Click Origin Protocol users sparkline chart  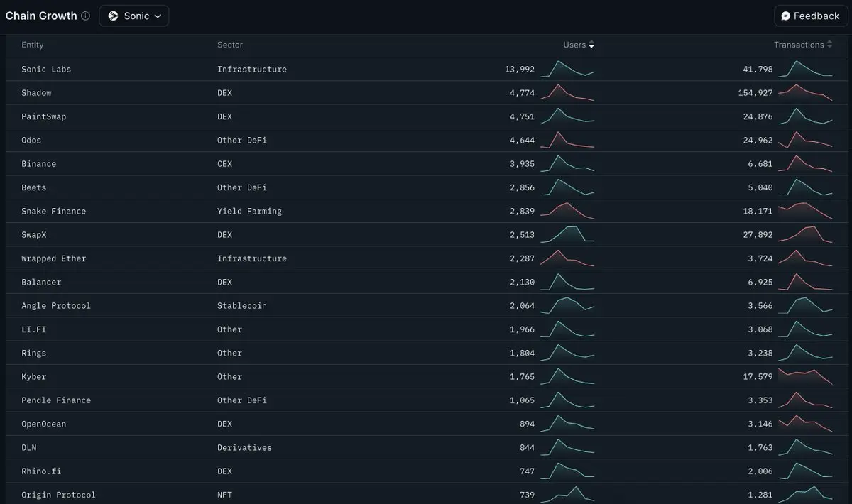pos(567,495)
